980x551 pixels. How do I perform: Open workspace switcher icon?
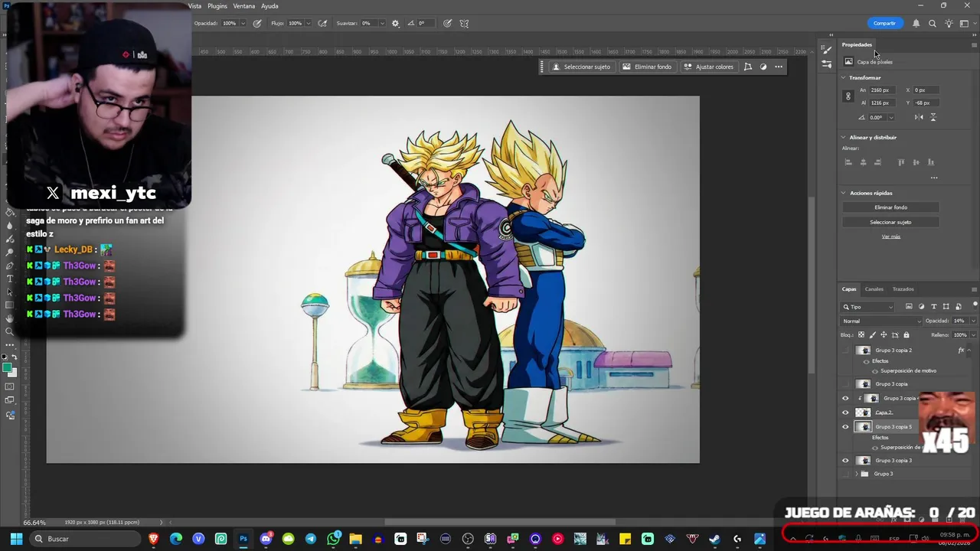click(965, 24)
